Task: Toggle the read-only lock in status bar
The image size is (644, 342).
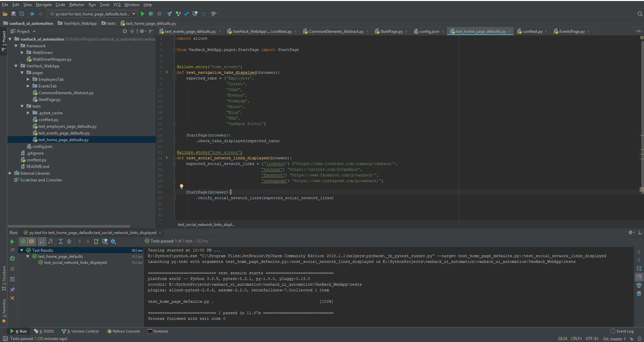Action: (632, 339)
